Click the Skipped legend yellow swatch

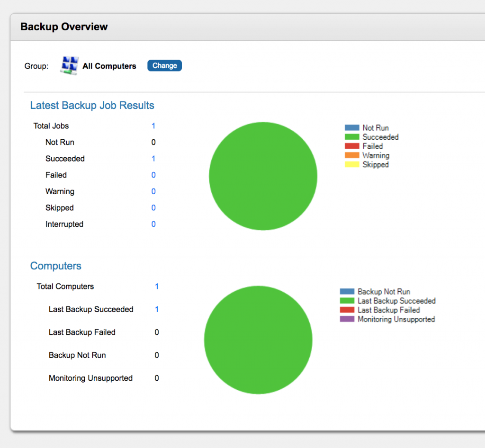[x=352, y=164]
